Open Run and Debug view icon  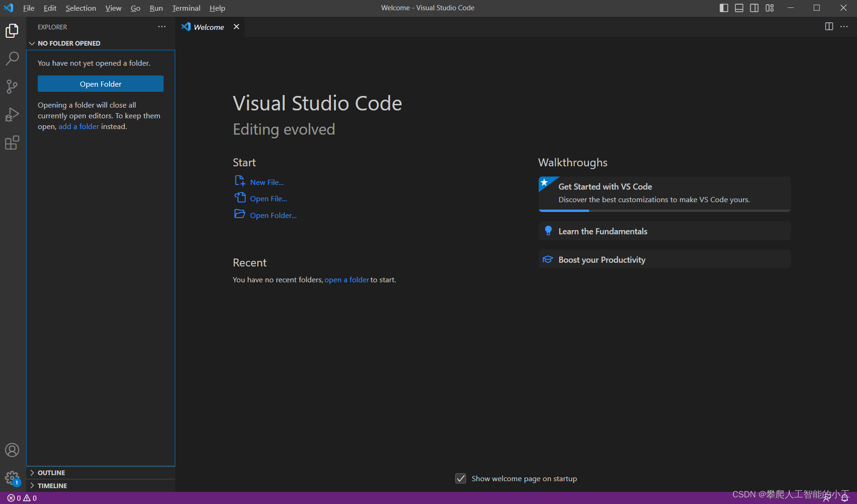click(x=12, y=115)
